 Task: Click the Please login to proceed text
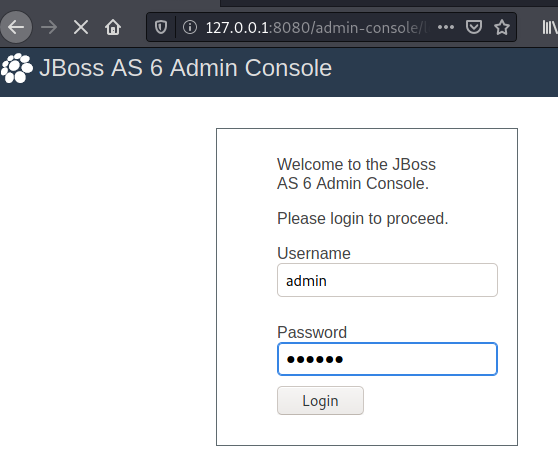tap(362, 218)
